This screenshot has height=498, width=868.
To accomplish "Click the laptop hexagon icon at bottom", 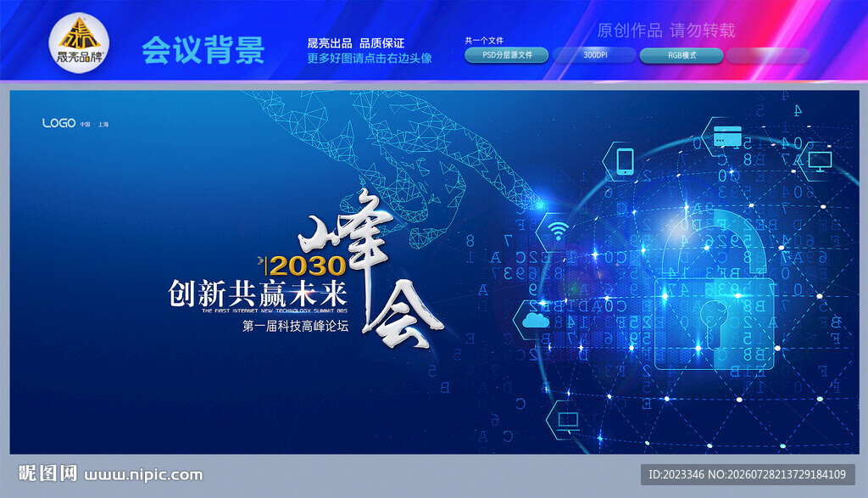I will pyautogui.click(x=568, y=421).
